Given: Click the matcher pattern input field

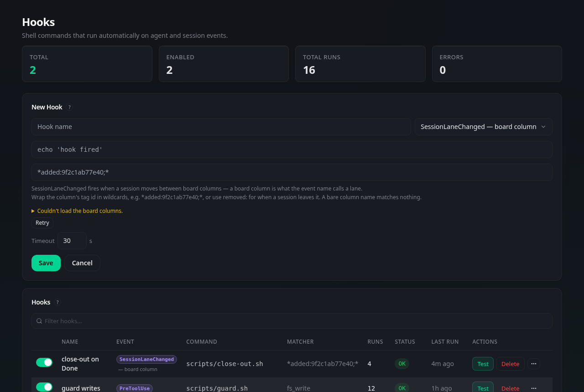Looking at the screenshot, I should pyautogui.click(x=292, y=172).
